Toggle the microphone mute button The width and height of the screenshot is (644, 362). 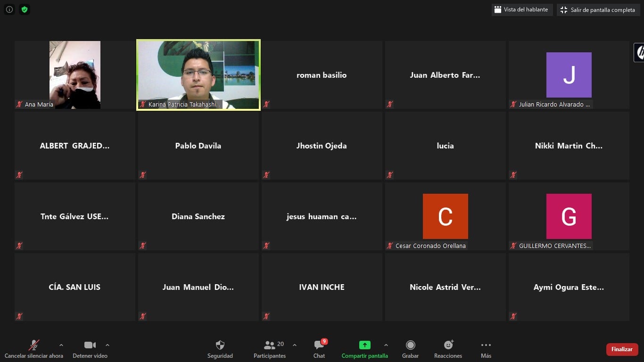coord(33,349)
